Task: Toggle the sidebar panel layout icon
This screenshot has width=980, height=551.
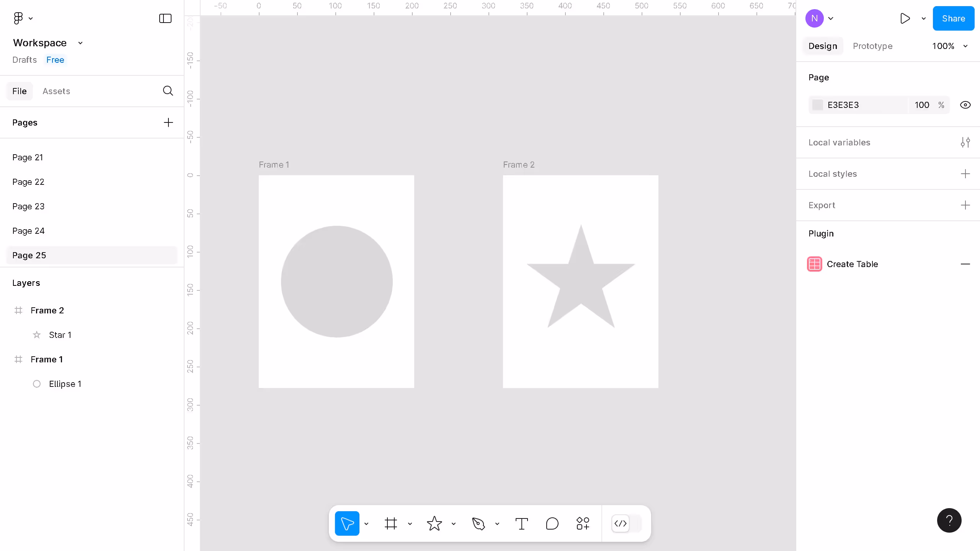Action: pos(165,18)
